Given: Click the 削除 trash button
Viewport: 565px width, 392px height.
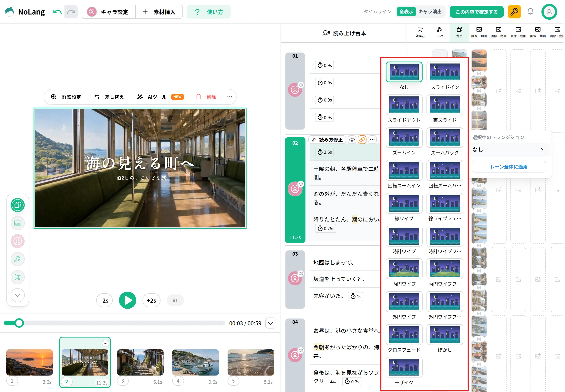Looking at the screenshot, I should tap(206, 97).
